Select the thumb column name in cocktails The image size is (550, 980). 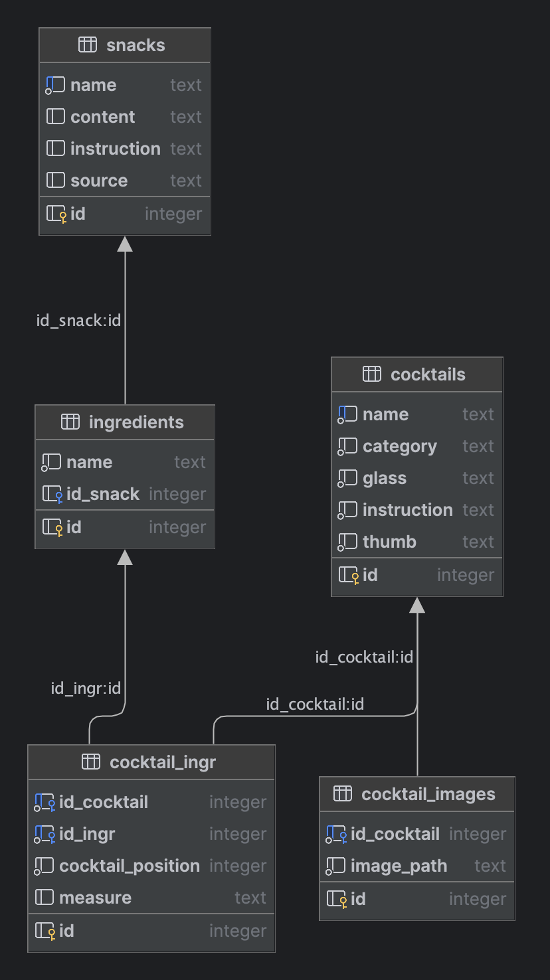[x=389, y=542]
